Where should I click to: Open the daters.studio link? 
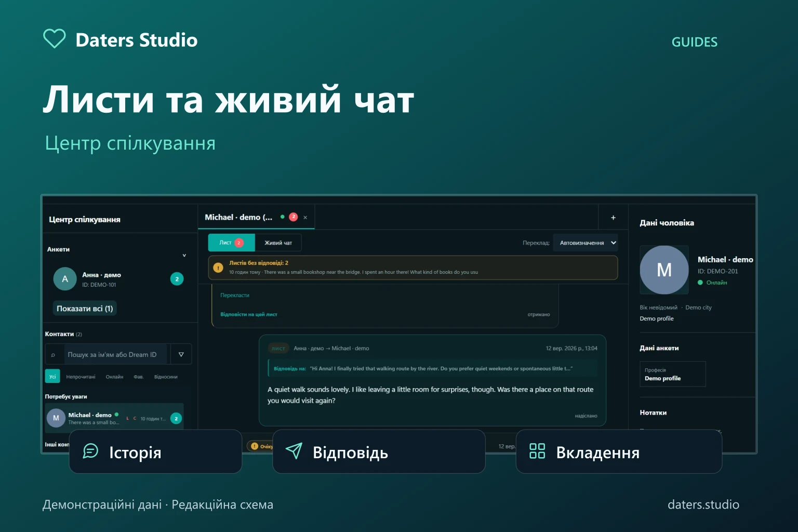703,504
